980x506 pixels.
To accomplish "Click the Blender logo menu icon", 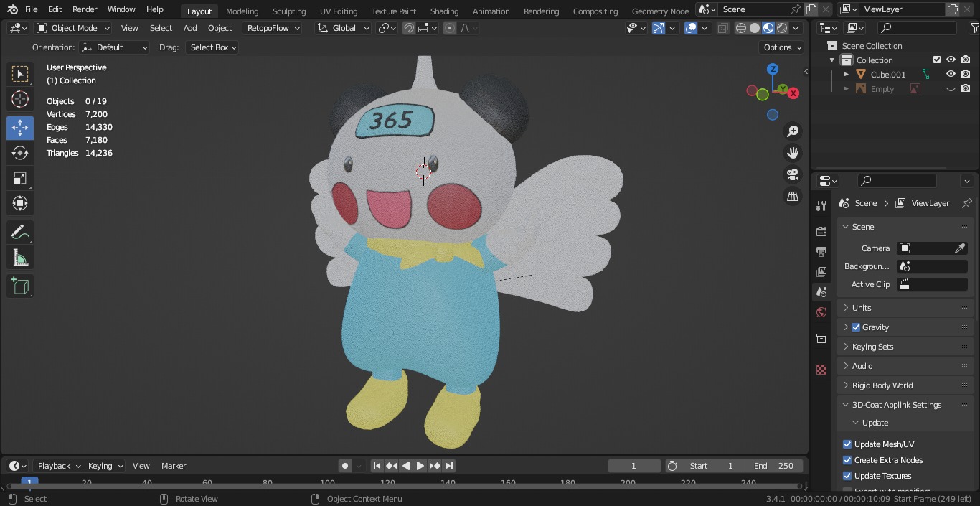I will [x=12, y=9].
